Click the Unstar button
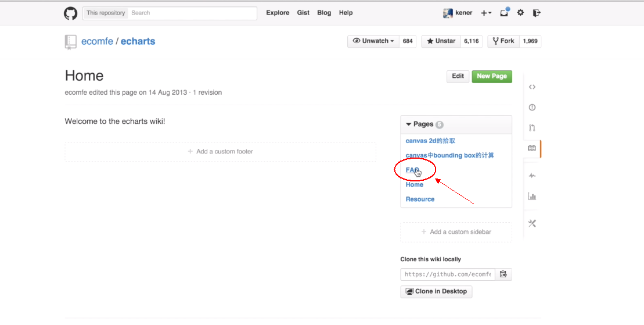 (441, 41)
